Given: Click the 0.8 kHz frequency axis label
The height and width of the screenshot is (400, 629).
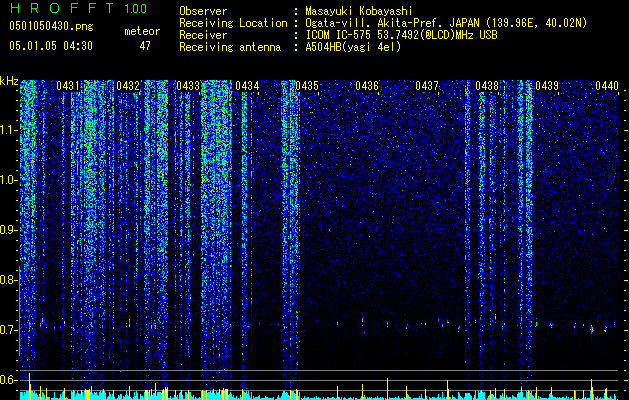Looking at the screenshot, I should click(9, 280).
